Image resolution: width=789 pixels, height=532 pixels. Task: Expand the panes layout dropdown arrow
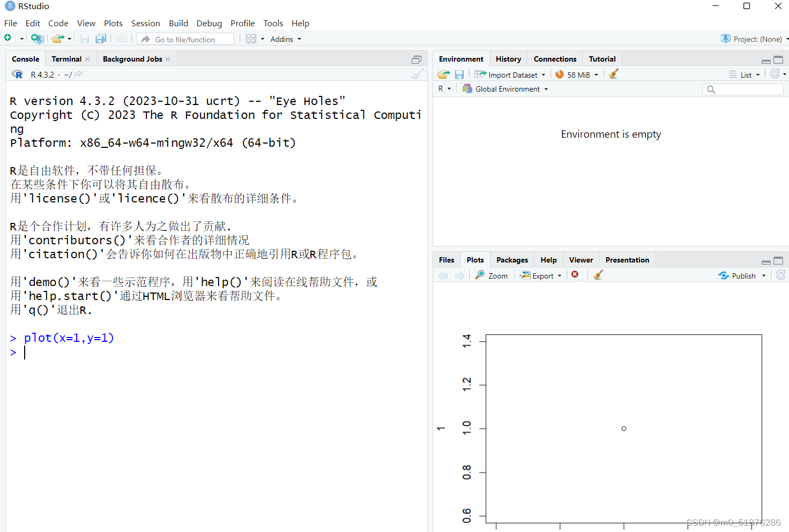click(x=263, y=39)
